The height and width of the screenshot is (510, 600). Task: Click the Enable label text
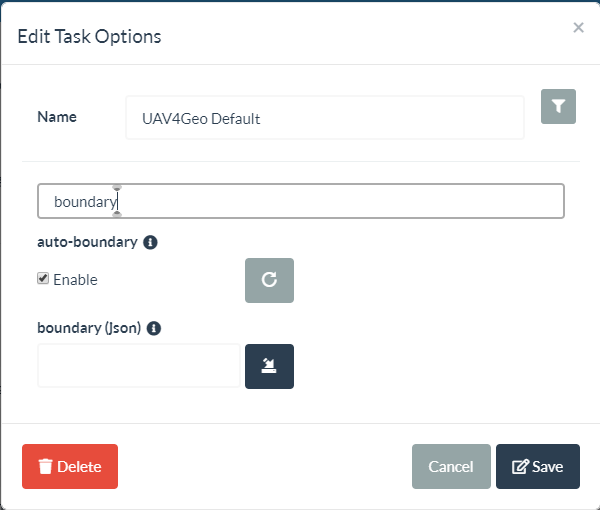(x=75, y=280)
